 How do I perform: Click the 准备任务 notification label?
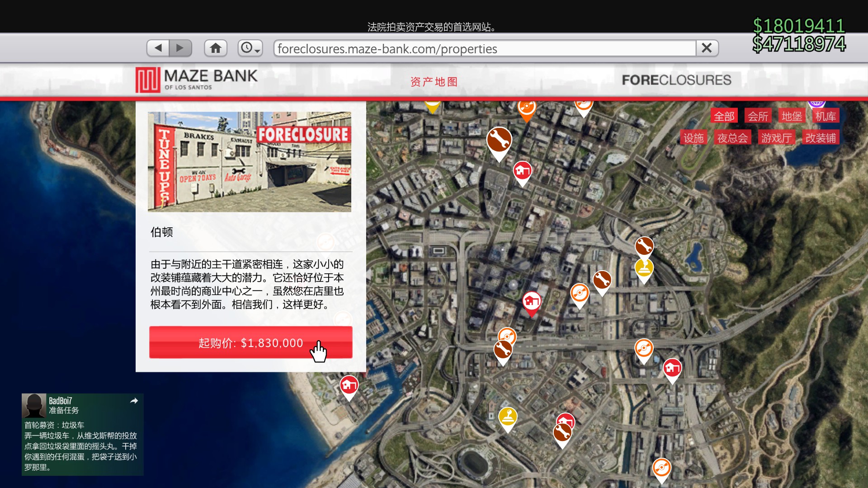tap(64, 410)
